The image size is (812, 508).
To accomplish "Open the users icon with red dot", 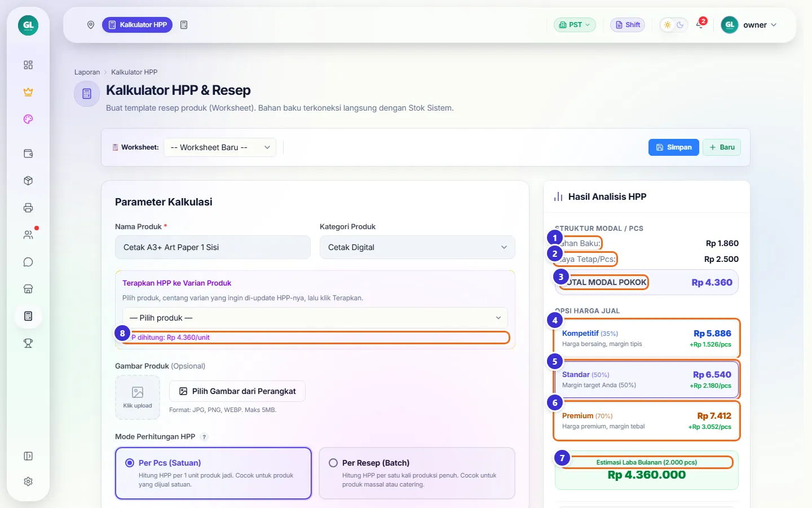I will pos(28,235).
